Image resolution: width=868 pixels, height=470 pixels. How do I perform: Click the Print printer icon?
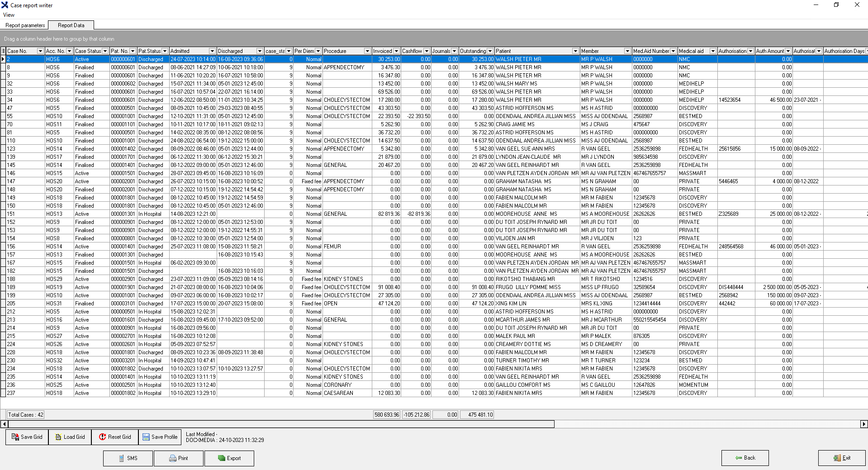[172, 458]
